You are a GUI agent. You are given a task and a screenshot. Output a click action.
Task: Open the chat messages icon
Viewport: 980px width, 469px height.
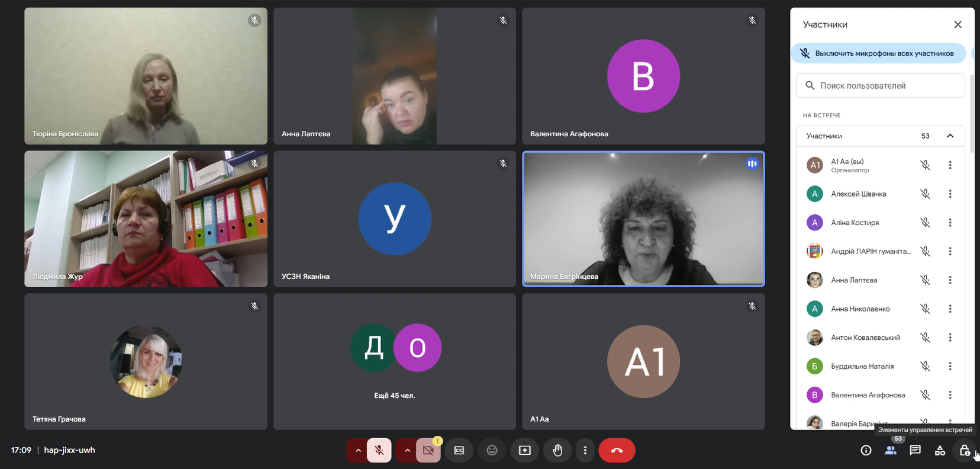(915, 451)
